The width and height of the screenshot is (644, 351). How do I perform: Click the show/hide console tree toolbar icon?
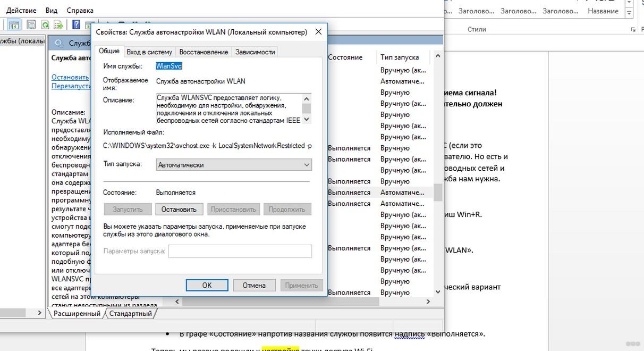[14, 25]
